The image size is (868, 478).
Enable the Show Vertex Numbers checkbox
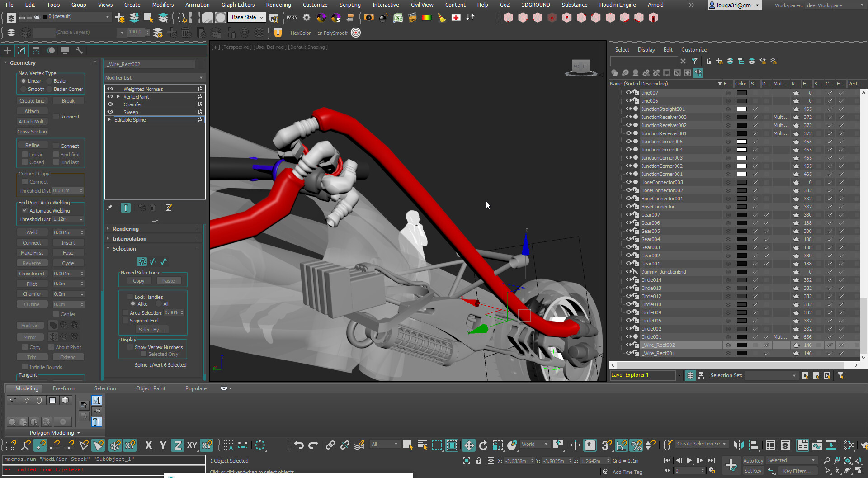(x=131, y=347)
